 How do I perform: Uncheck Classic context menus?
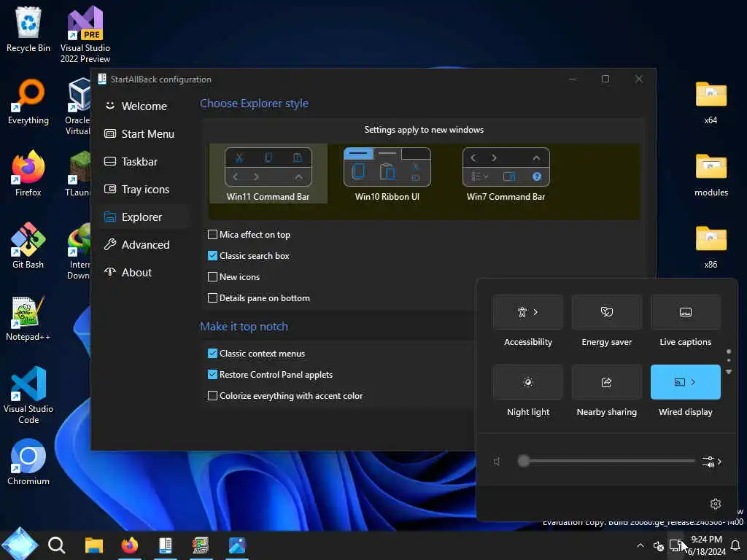coord(256,354)
